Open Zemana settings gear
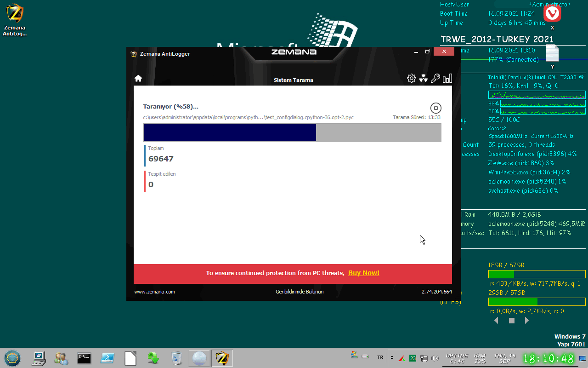The height and width of the screenshot is (368, 588). 412,78
